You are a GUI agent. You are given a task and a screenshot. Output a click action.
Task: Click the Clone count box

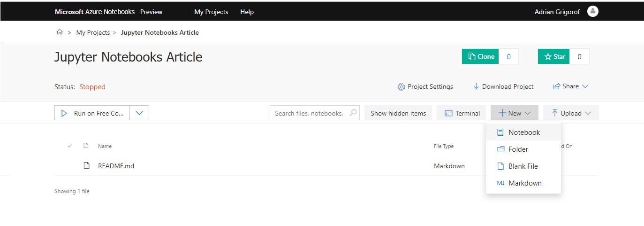pyautogui.click(x=508, y=56)
